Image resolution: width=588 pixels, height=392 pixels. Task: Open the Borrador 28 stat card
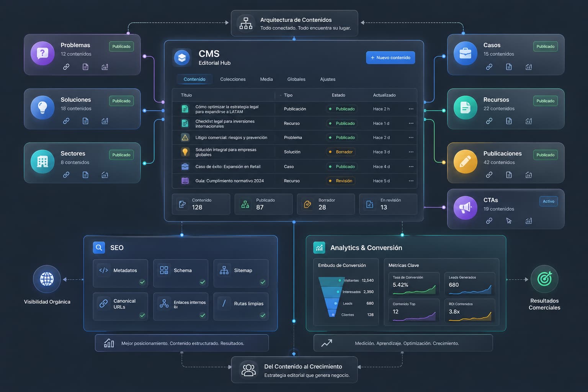(x=326, y=204)
